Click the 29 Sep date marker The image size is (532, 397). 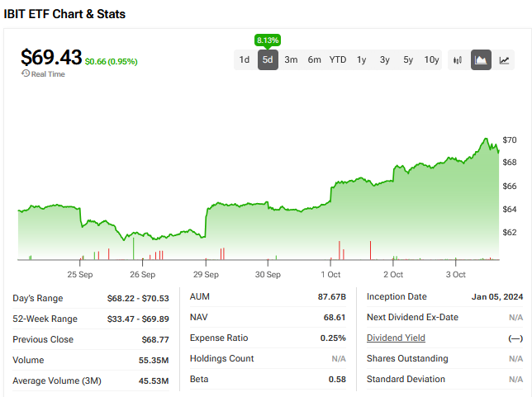206,274
